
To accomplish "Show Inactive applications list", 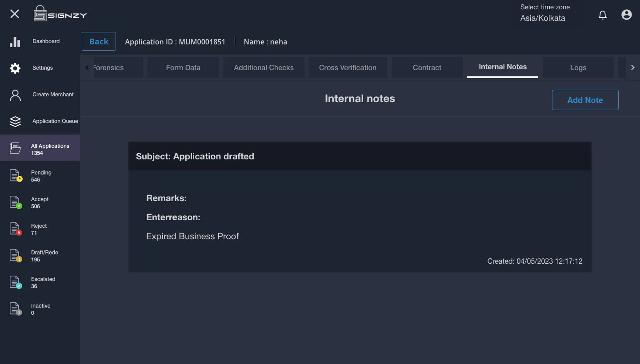I will pyautogui.click(x=40, y=309).
